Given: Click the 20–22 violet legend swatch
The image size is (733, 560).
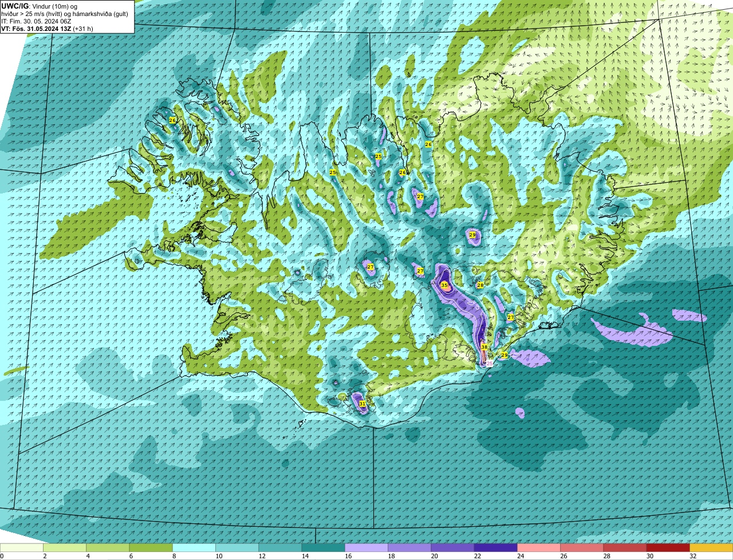Looking at the screenshot, I should click(x=452, y=547).
